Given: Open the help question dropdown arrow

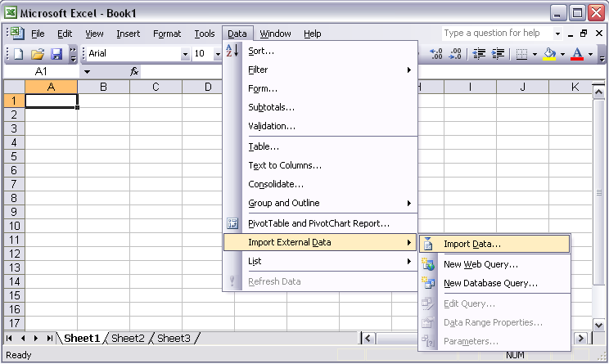Looking at the screenshot, I should (x=557, y=34).
